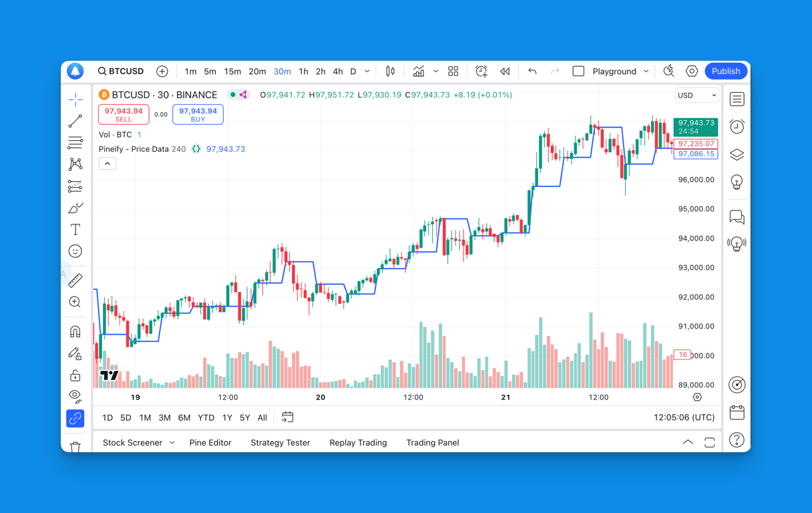This screenshot has height=513, width=812.
Task: Click the BTCUSD symbol search field
Action: [x=122, y=71]
